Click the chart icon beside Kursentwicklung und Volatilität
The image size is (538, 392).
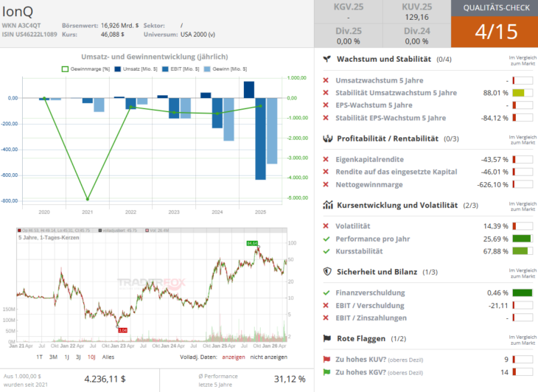pos(328,205)
